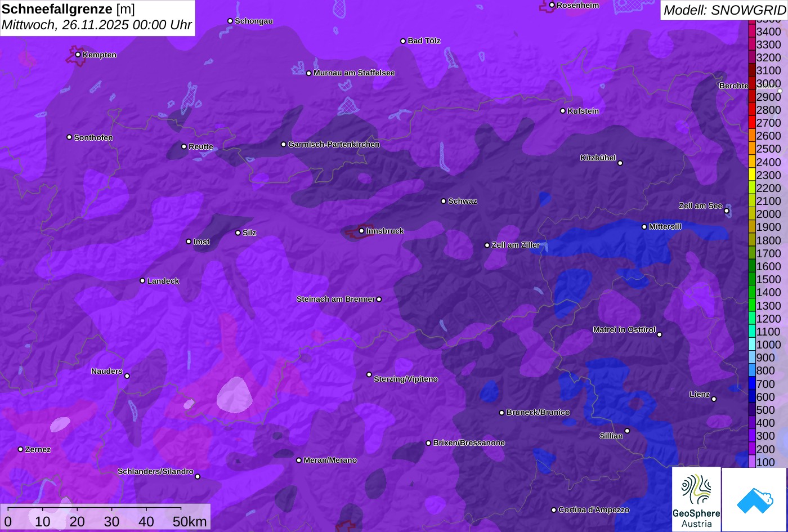Select the "Zell am See" label

pos(700,205)
